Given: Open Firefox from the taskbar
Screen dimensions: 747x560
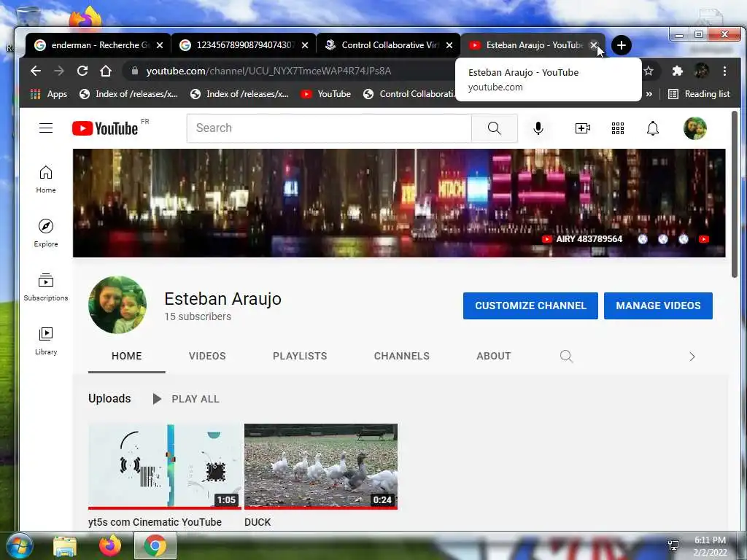Looking at the screenshot, I should click(110, 545).
